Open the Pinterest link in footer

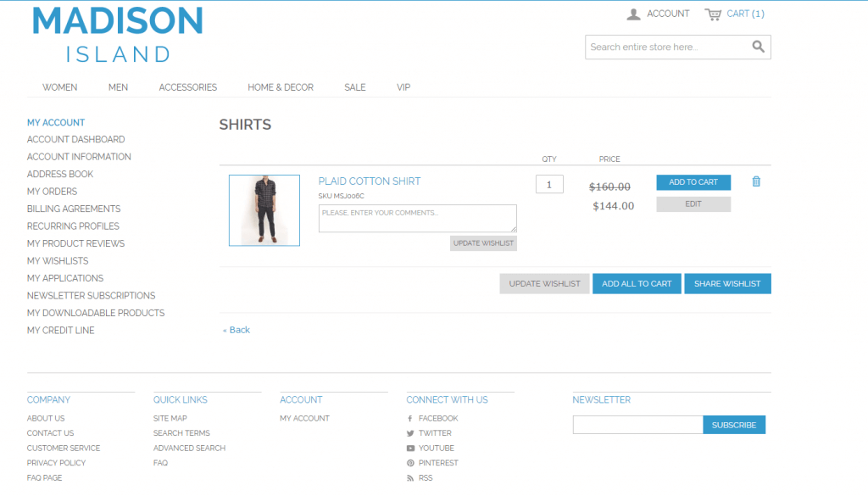437,463
